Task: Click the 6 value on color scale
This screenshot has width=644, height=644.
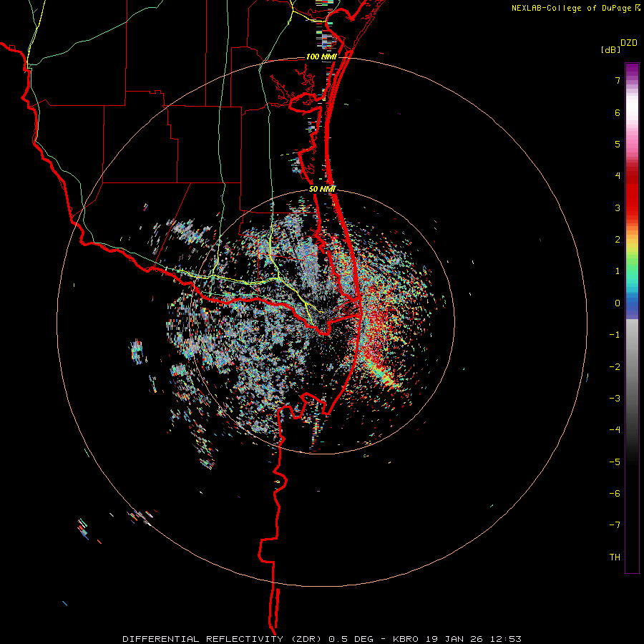Action: [x=618, y=112]
